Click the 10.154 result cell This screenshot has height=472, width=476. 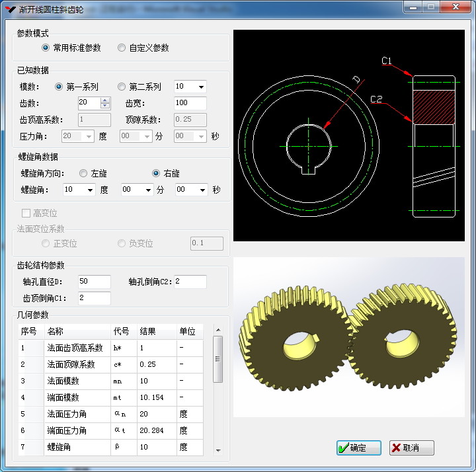[x=157, y=397]
